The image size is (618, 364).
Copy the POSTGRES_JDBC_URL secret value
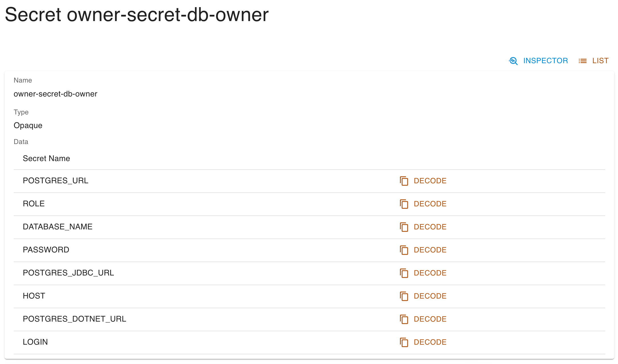pyautogui.click(x=404, y=273)
